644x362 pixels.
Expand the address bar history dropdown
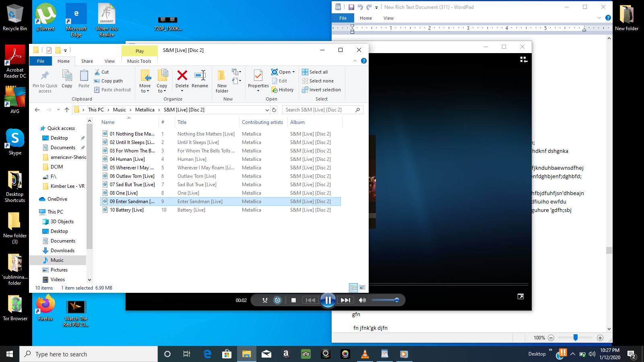(x=267, y=110)
